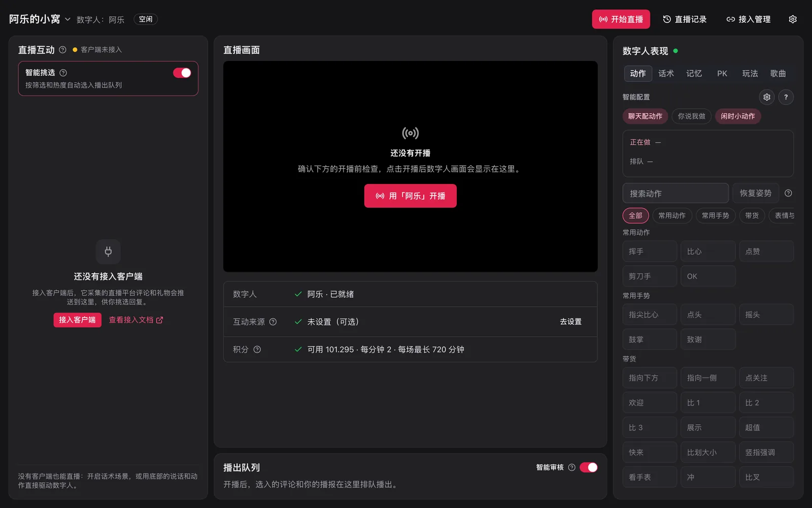Image resolution: width=812 pixels, height=508 pixels.
Task: Click help icon next to 直播互动
Action: click(62, 50)
